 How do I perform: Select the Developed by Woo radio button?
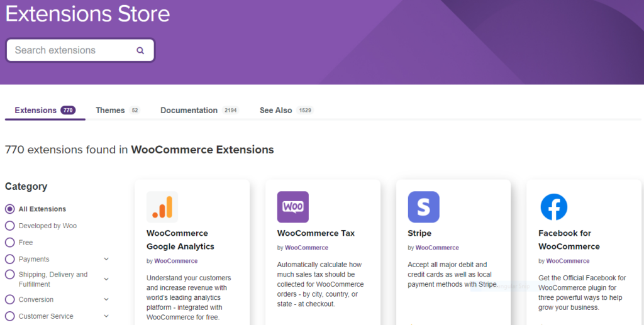pos(10,226)
